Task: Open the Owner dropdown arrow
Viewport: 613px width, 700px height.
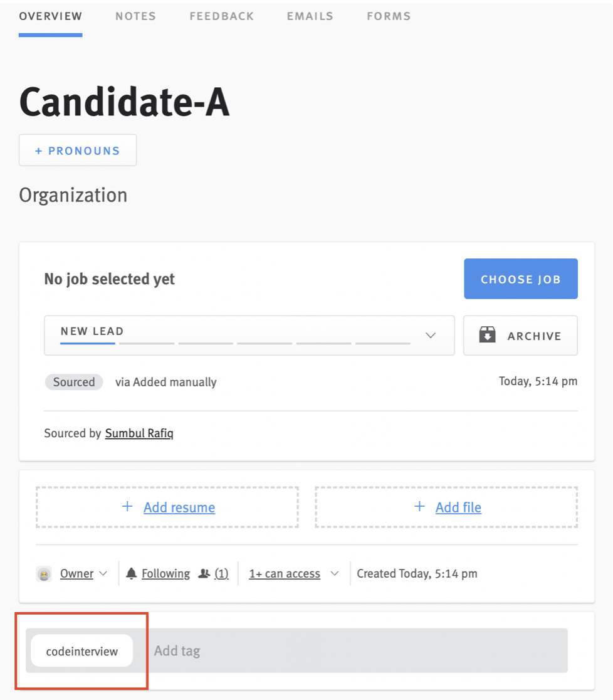Action: pyautogui.click(x=103, y=573)
